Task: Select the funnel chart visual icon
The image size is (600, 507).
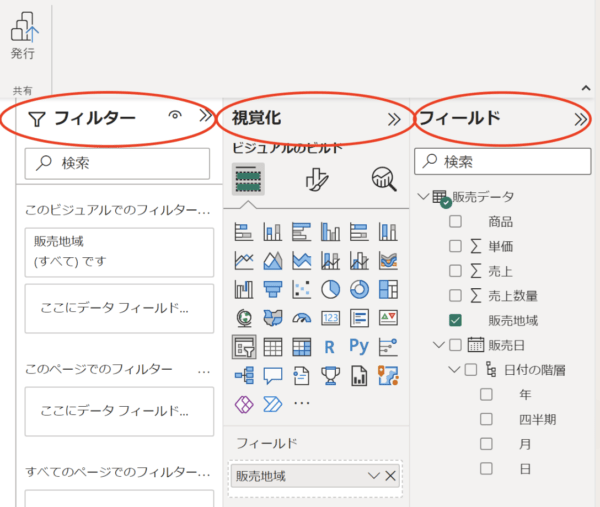Action: coord(273,290)
